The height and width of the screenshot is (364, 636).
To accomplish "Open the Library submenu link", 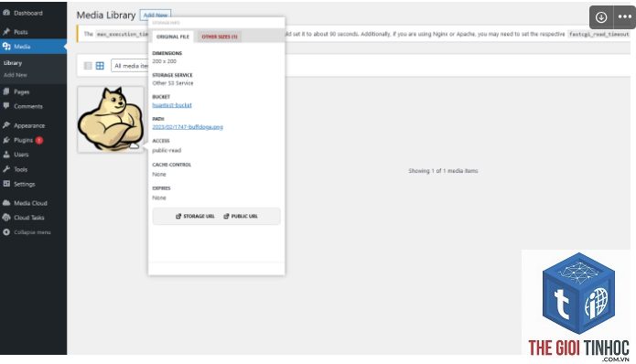I will (x=13, y=63).
